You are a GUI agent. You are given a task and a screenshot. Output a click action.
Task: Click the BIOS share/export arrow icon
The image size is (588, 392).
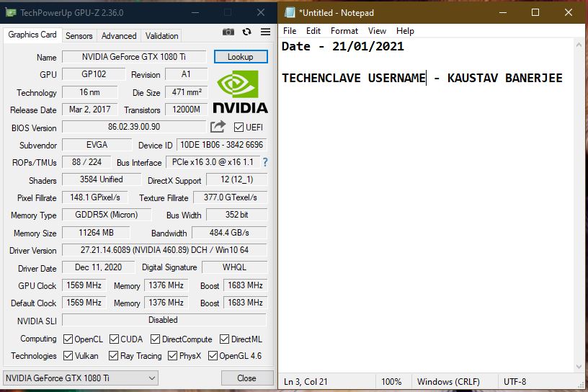218,127
